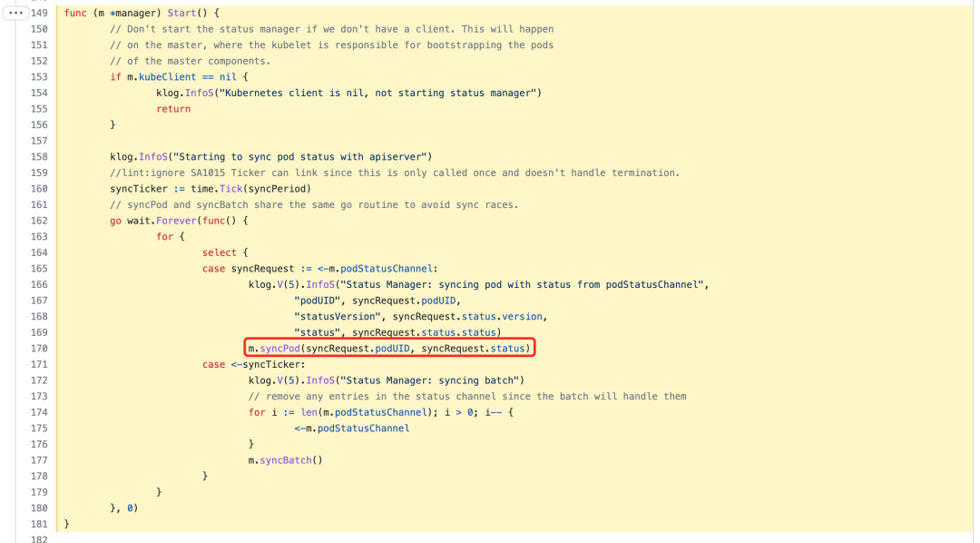Click the 'remove any entries' comment
The image size is (980, 543).
pos(467,397)
